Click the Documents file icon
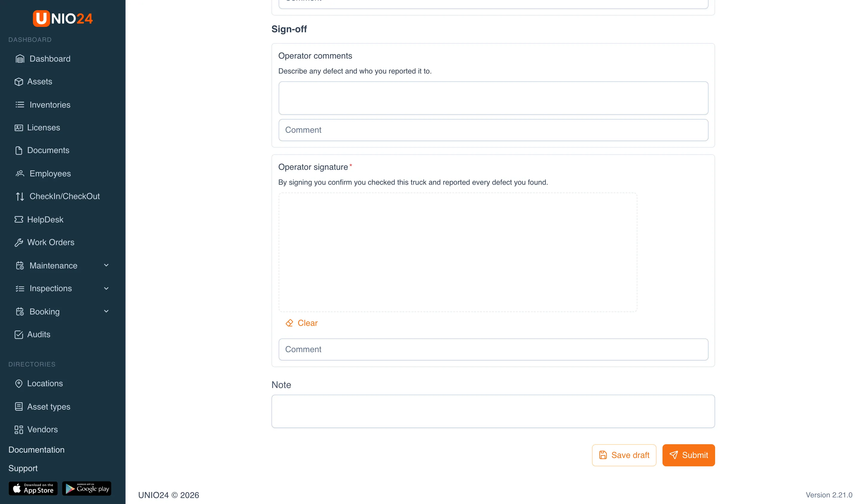The height and width of the screenshot is (504, 861). tap(19, 150)
